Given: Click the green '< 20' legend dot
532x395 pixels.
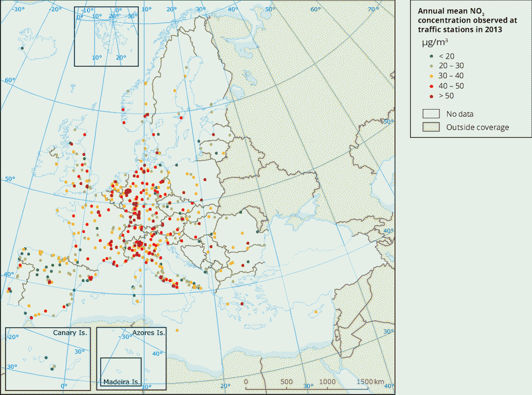Looking at the screenshot, I should pos(430,57).
